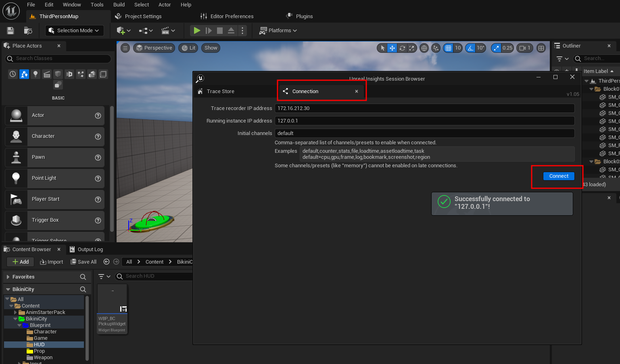
Task: Select the WBP_BC PickupWidget thumbnail
Action: [x=113, y=309]
